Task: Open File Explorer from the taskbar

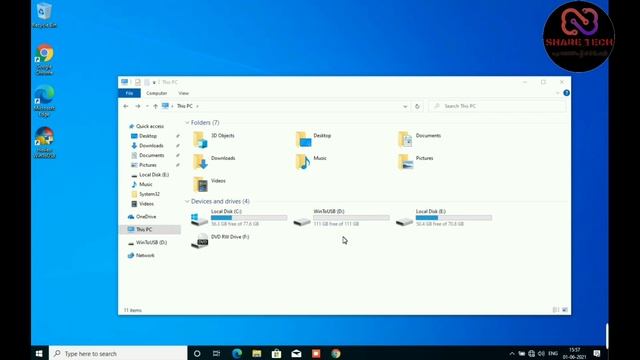Action: pyautogui.click(x=257, y=353)
